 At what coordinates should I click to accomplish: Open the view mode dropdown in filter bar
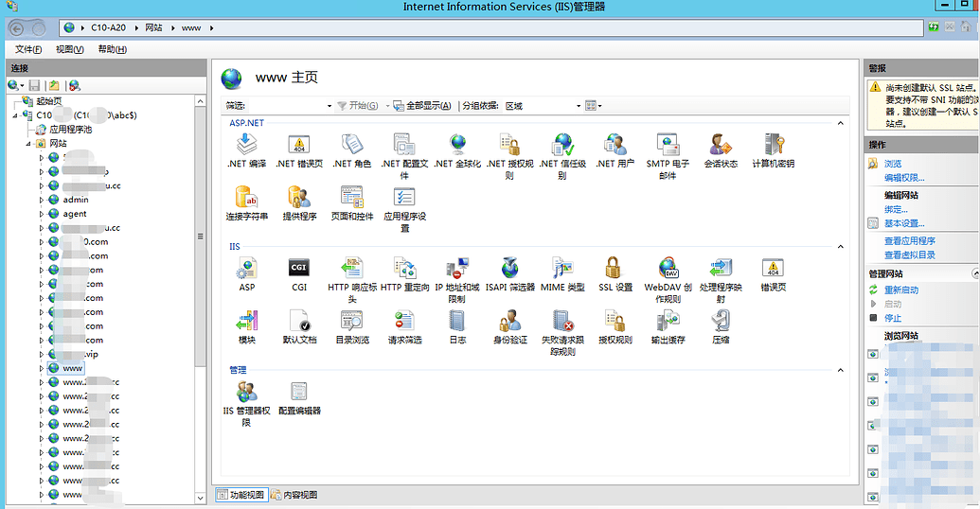[x=594, y=106]
